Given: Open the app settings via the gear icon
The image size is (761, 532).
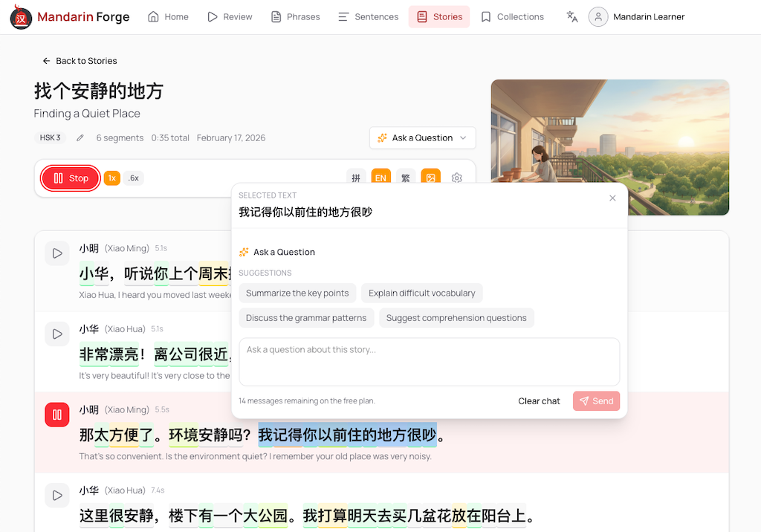Looking at the screenshot, I should (457, 178).
